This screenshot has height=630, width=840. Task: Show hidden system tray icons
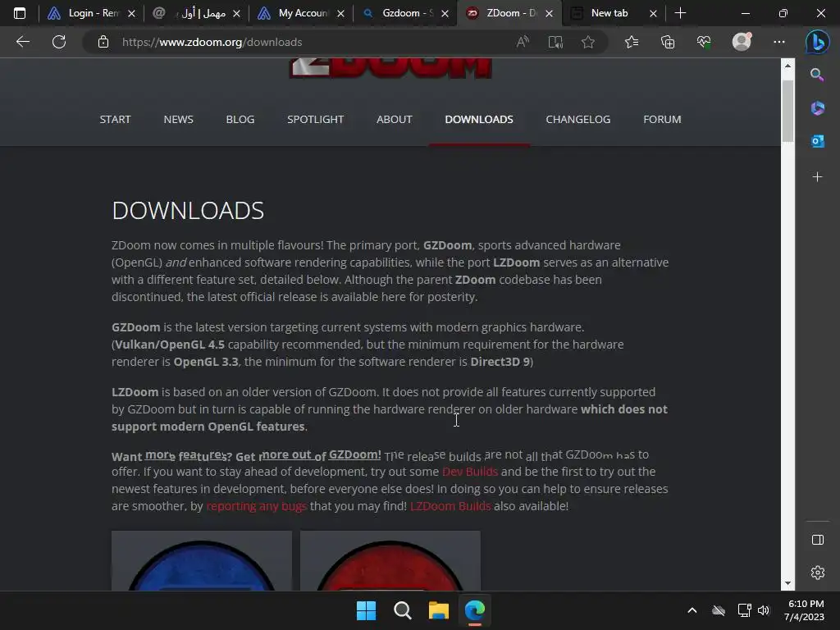pyautogui.click(x=692, y=610)
